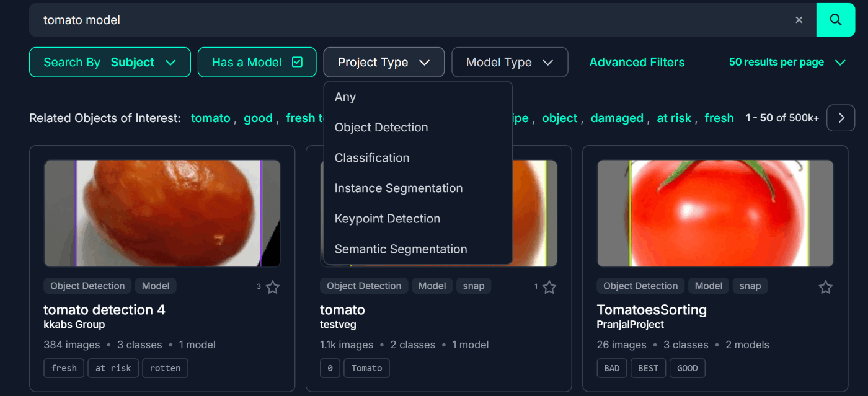Expand the Model Type dropdown

coord(509,62)
